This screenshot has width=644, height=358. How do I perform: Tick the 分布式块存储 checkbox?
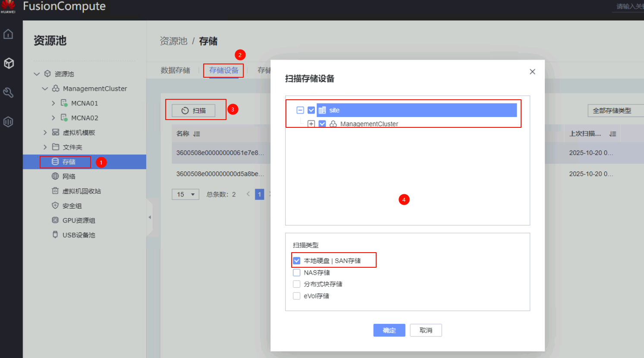pos(297,284)
